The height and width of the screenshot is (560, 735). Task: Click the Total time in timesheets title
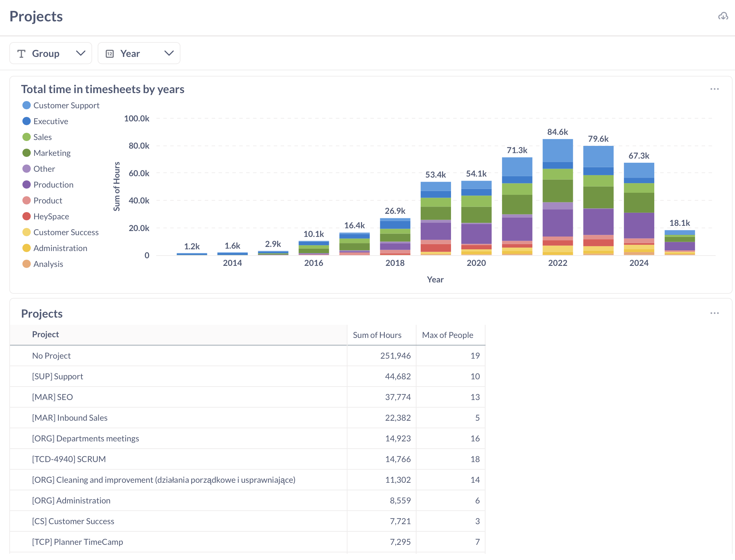[103, 89]
